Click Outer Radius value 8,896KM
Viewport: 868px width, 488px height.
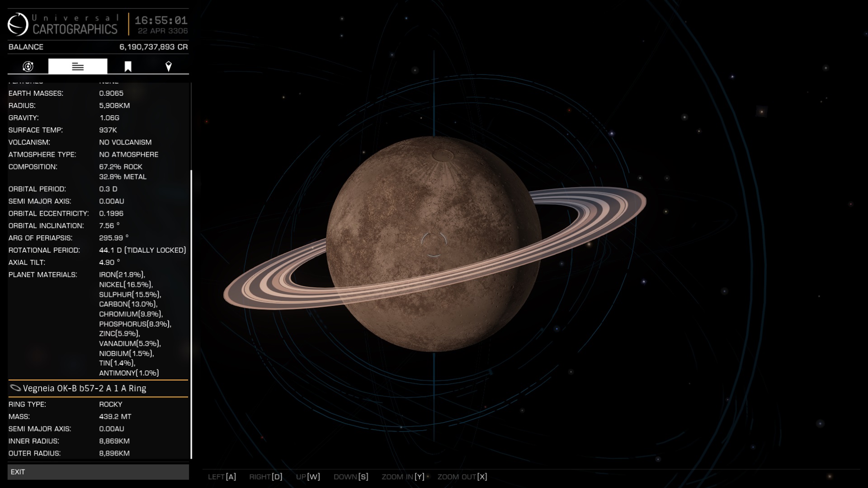114,453
